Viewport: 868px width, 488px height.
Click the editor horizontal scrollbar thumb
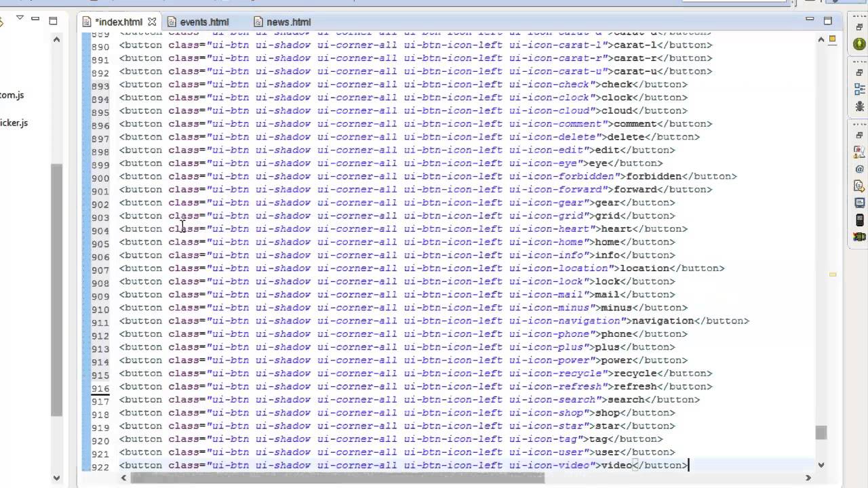click(x=338, y=477)
